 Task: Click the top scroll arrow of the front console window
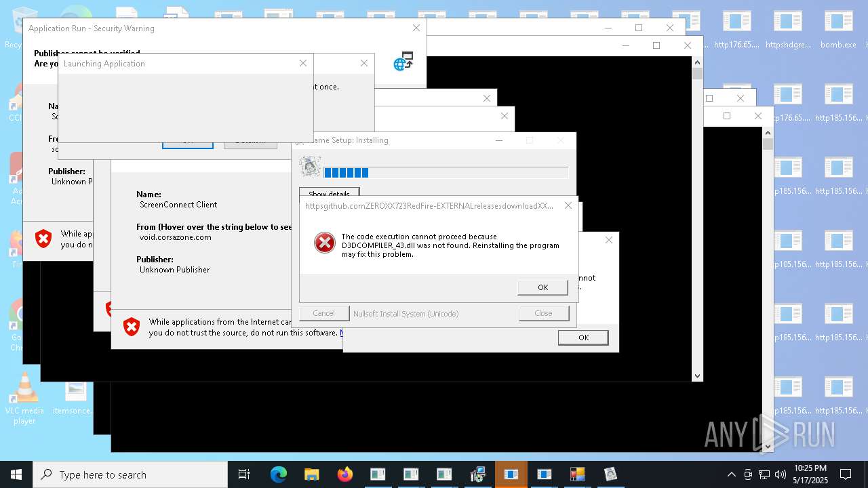click(697, 62)
